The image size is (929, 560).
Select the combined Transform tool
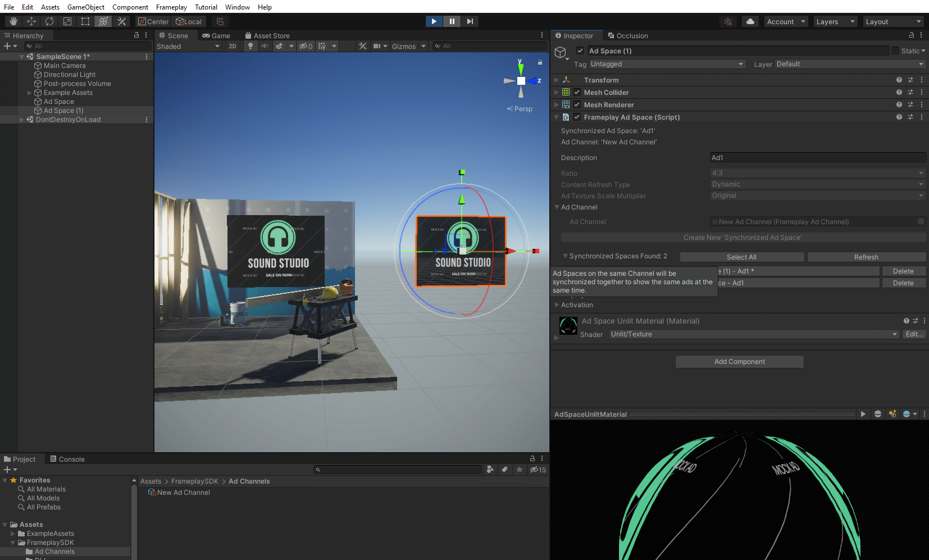point(103,21)
